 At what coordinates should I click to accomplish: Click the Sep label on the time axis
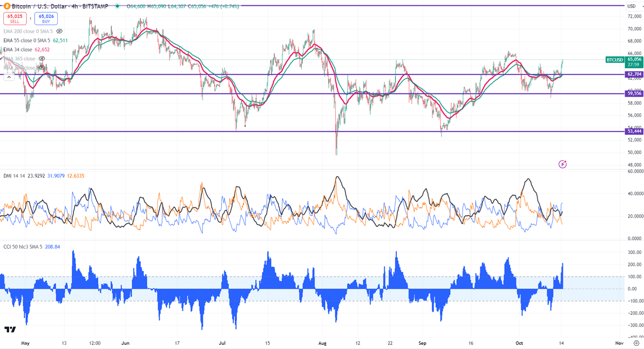pos(423,343)
